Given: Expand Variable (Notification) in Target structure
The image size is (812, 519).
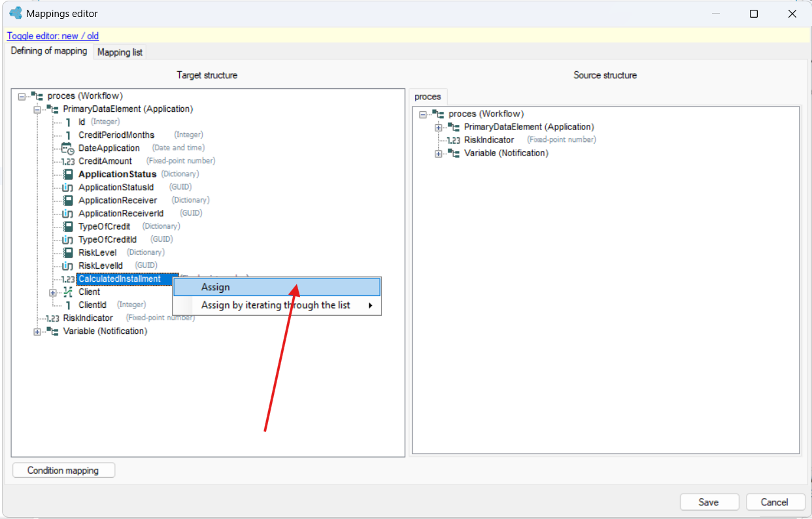Looking at the screenshot, I should tap(37, 331).
